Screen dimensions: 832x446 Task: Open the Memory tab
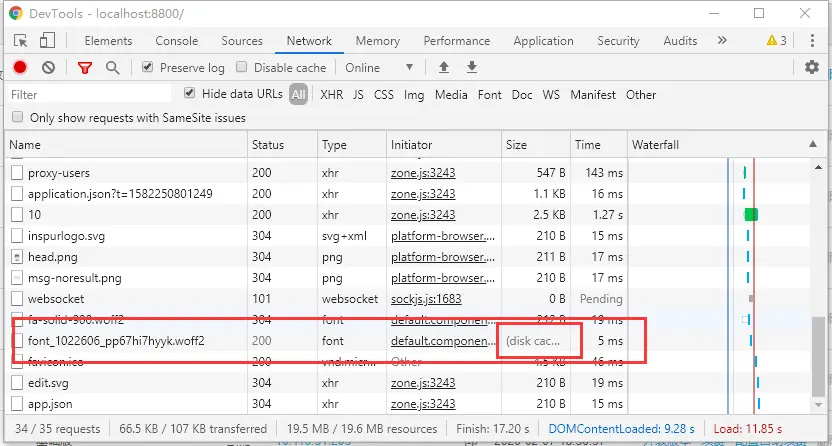pyautogui.click(x=378, y=41)
